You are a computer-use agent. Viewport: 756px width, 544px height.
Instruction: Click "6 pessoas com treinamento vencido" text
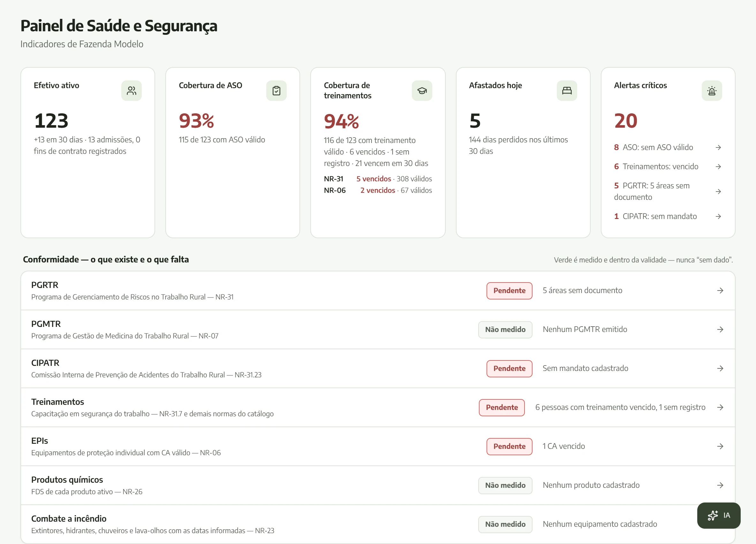click(x=596, y=407)
